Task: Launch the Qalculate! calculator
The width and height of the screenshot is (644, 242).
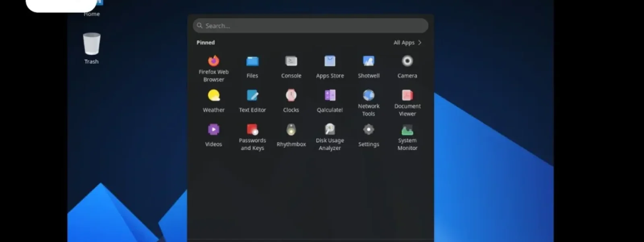Action: [x=330, y=95]
